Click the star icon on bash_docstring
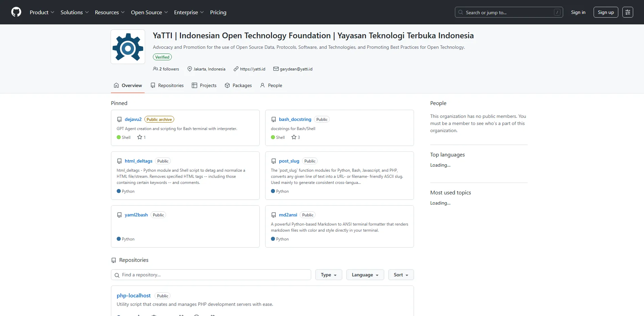Viewport: 644px width, 316px height. point(294,137)
